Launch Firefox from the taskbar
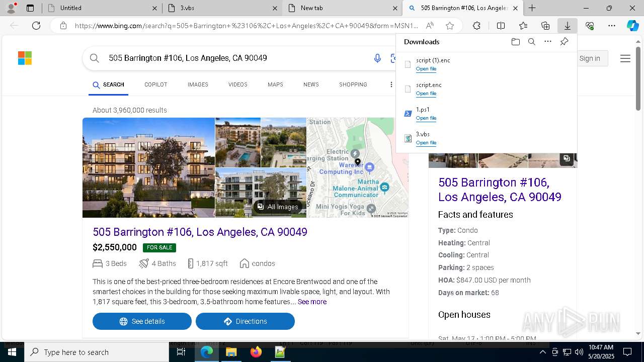644x362 pixels. pyautogui.click(x=256, y=352)
